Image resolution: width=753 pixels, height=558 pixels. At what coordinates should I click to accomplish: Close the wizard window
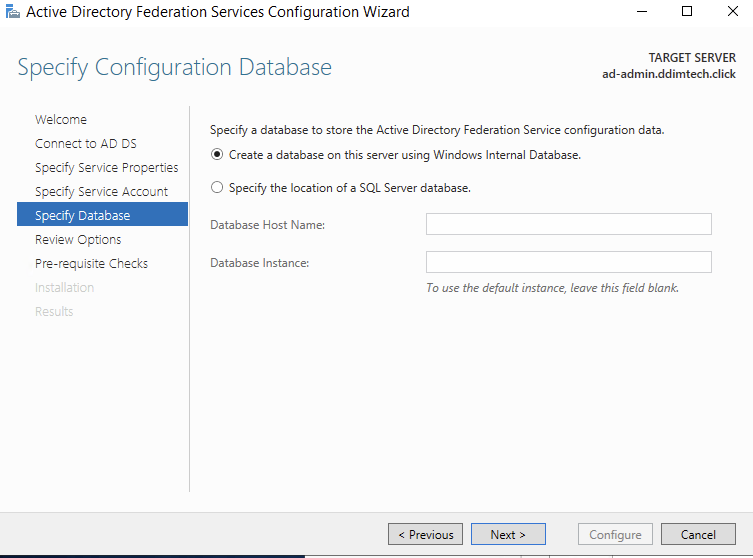(732, 12)
